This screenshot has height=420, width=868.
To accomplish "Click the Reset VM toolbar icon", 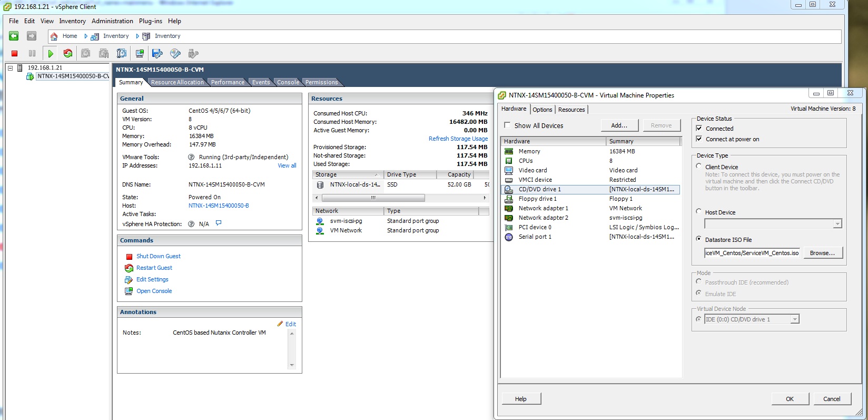I will pos(68,53).
